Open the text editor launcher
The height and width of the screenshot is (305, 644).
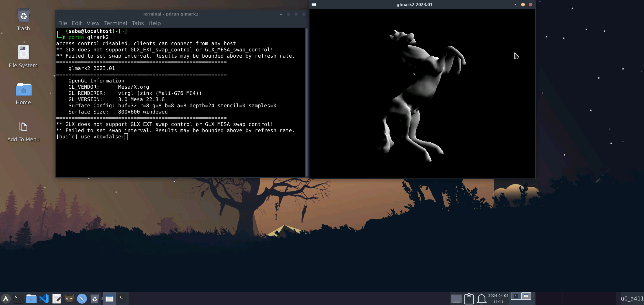click(57, 299)
